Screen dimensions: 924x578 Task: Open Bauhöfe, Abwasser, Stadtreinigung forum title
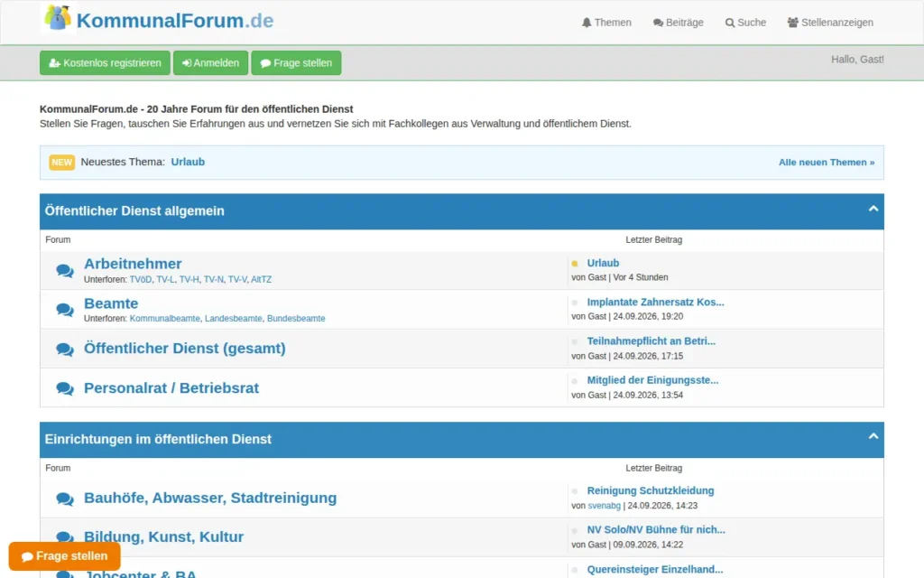(210, 498)
